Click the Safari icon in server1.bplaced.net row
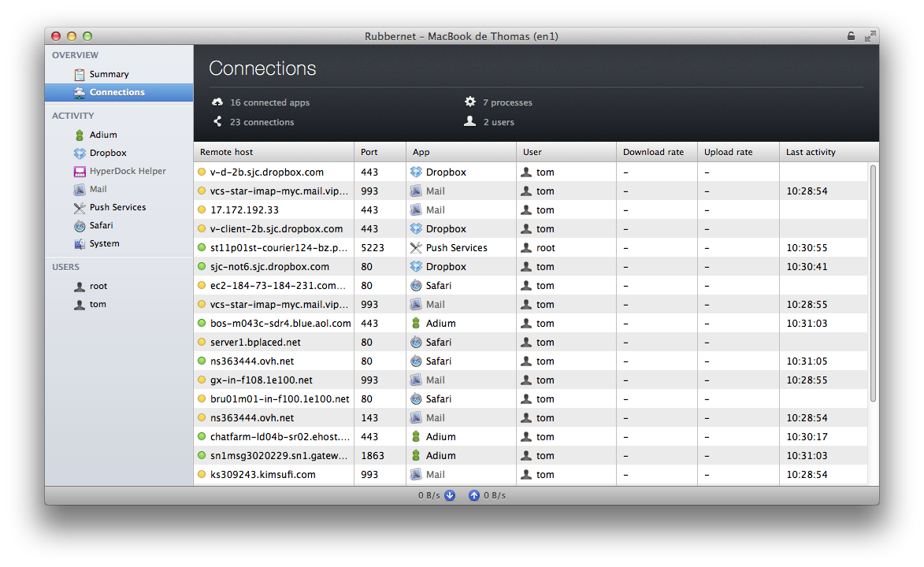This screenshot has height=567, width=924. pyautogui.click(x=416, y=342)
